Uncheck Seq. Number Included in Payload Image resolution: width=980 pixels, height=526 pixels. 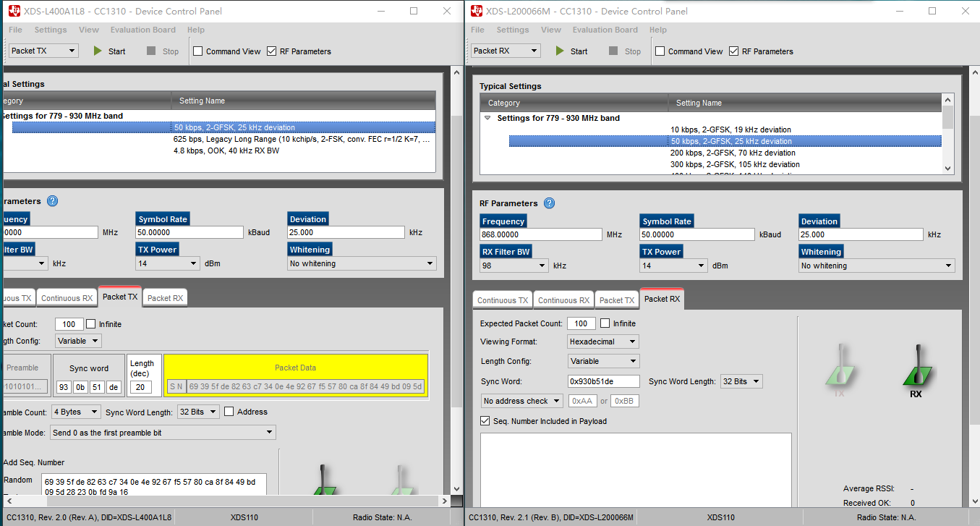coord(485,421)
